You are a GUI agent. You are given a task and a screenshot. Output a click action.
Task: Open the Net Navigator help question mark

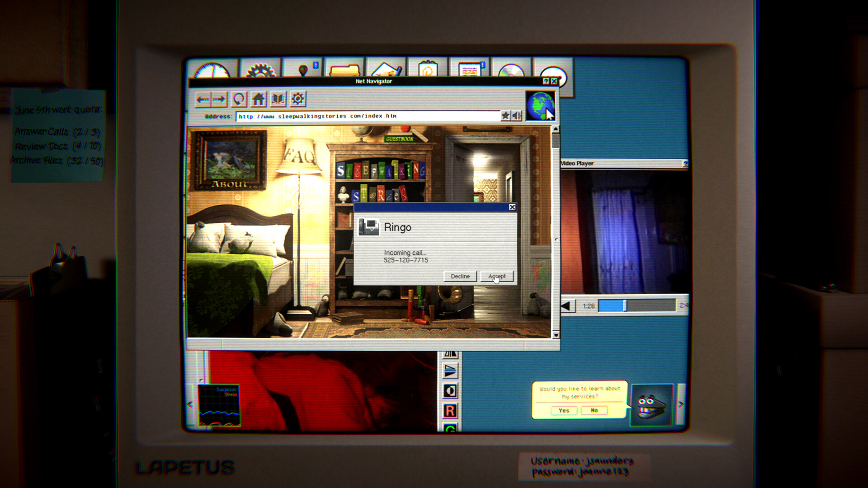[x=546, y=81]
